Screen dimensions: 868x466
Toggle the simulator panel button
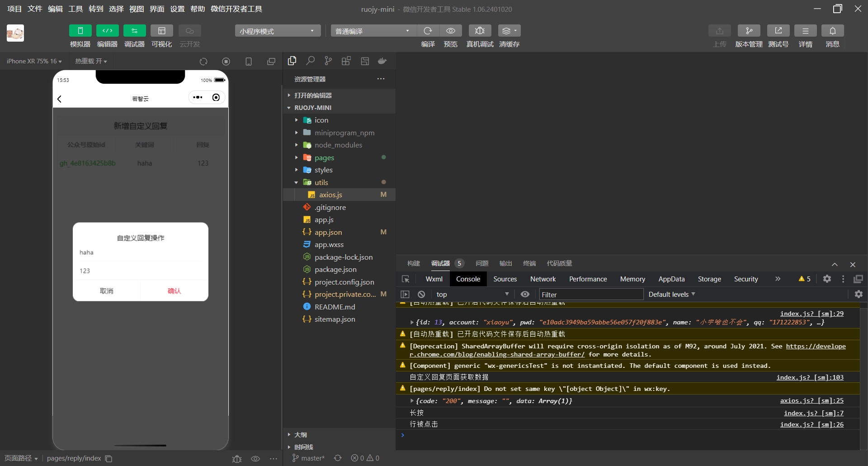[x=80, y=31]
